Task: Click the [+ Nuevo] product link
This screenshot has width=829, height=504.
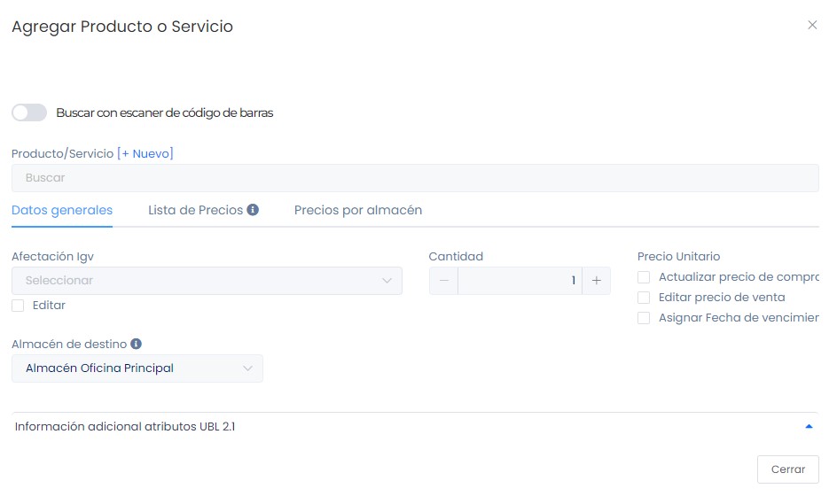Action: click(x=145, y=153)
